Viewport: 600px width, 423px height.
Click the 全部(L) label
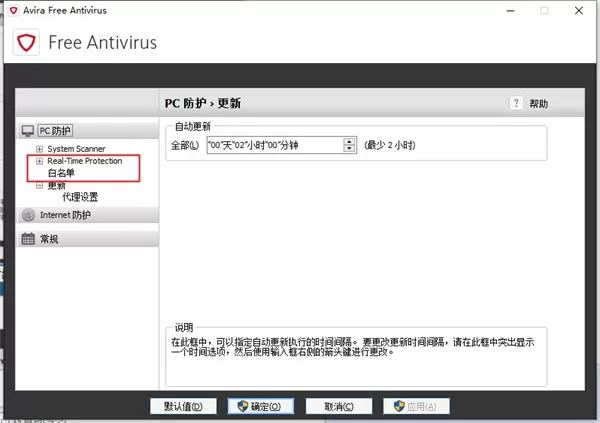click(185, 145)
